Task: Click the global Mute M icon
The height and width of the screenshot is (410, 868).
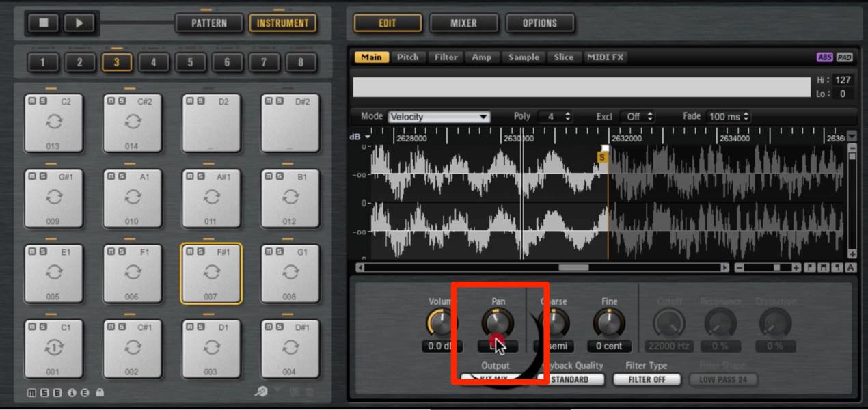Action: coord(31,393)
